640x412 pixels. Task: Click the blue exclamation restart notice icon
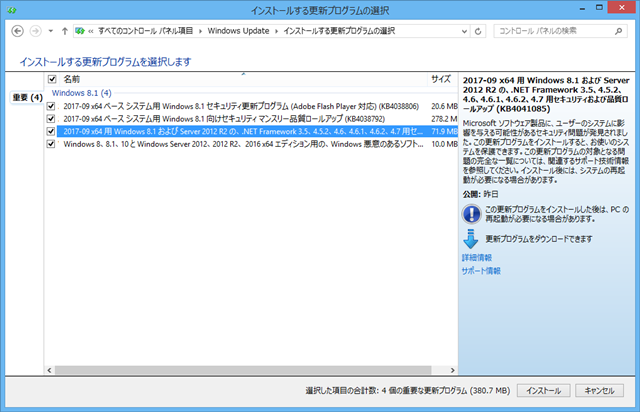point(471,214)
